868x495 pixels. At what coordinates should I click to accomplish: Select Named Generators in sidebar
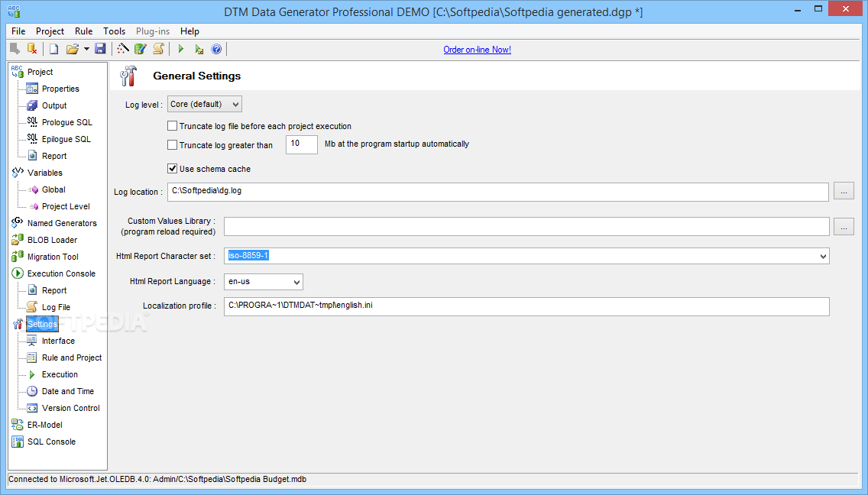(62, 223)
